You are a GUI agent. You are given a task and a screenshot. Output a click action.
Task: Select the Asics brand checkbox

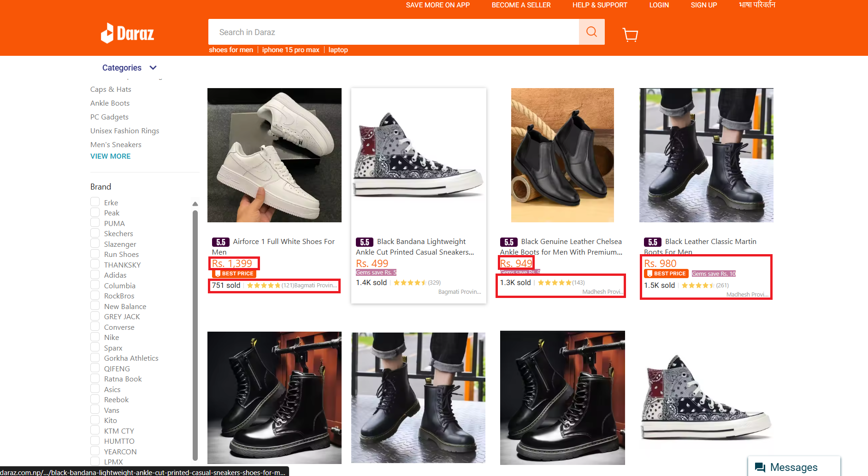pyautogui.click(x=95, y=389)
